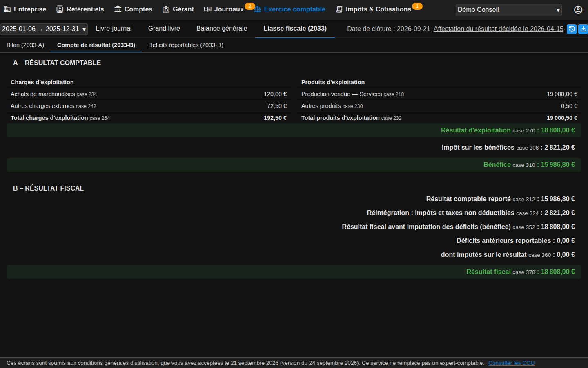
Task: Click the blue history restore icon
Action: pyautogui.click(x=572, y=29)
